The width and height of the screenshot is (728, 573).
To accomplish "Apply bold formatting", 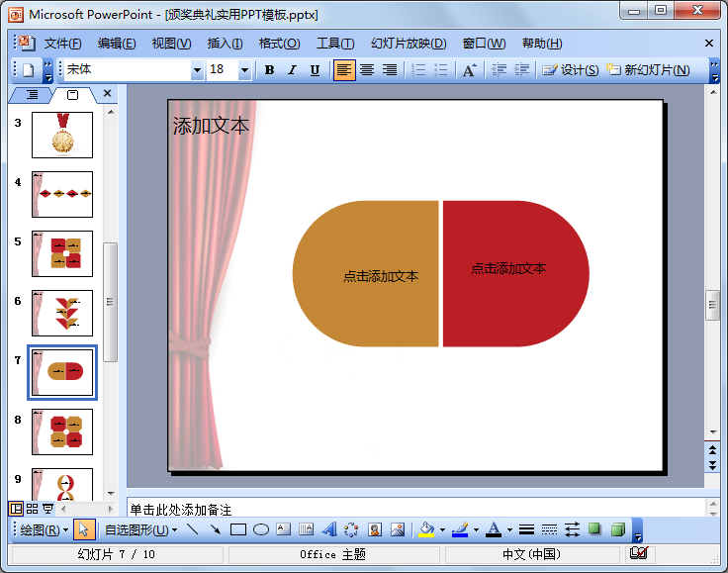I will click(269, 70).
